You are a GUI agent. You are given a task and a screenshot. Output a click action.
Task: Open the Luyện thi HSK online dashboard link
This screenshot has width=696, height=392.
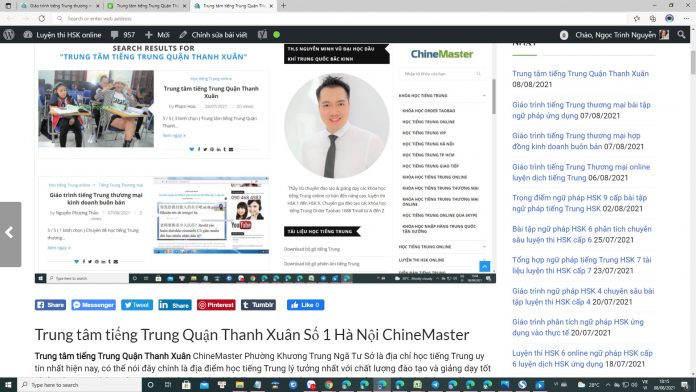pyautogui.click(x=63, y=35)
